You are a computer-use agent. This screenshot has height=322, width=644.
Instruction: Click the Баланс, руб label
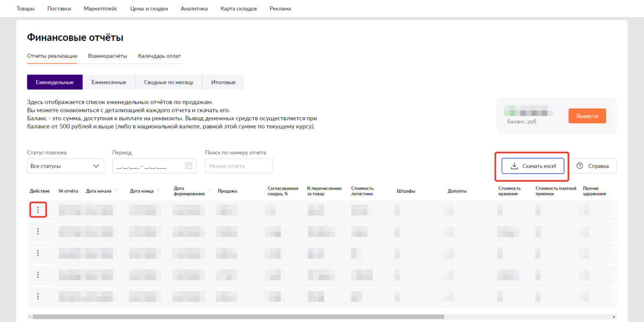522,121
